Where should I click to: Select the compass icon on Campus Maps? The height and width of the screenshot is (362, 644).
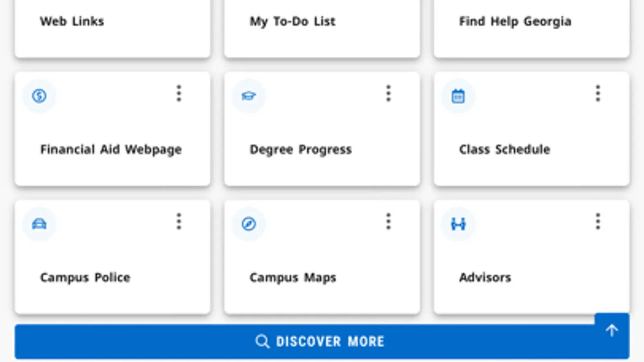coord(249,224)
